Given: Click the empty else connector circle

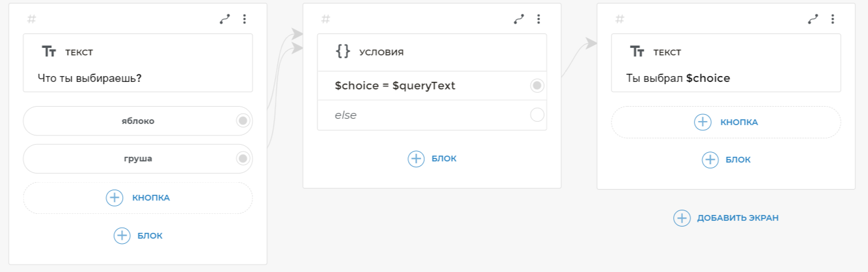Looking at the screenshot, I should [537, 115].
